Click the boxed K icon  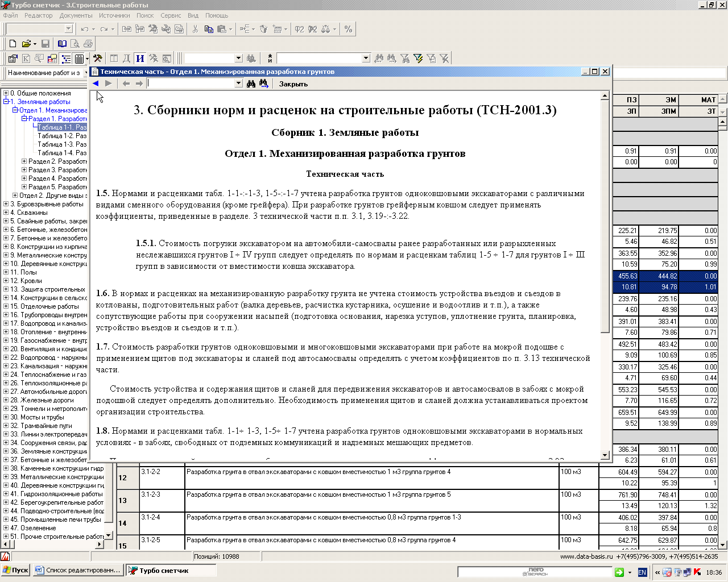pyautogui.click(x=26, y=58)
